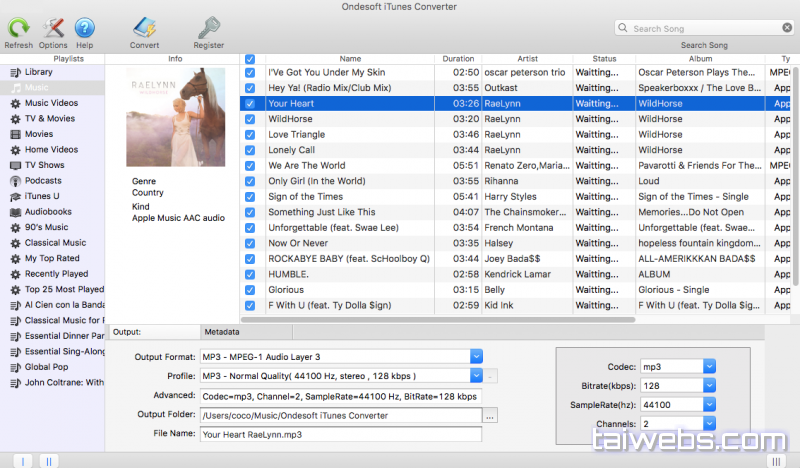Expand the Profile dropdown
The image size is (800, 468).
pyautogui.click(x=476, y=376)
